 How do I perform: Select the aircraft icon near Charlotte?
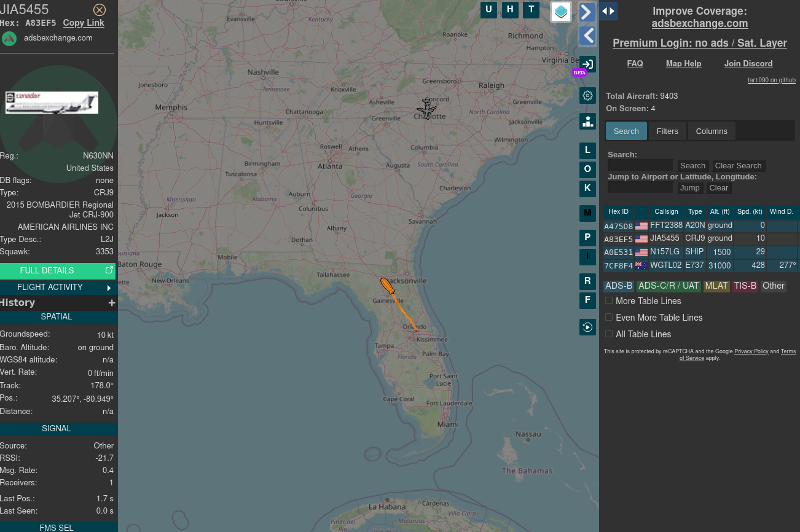click(x=426, y=109)
